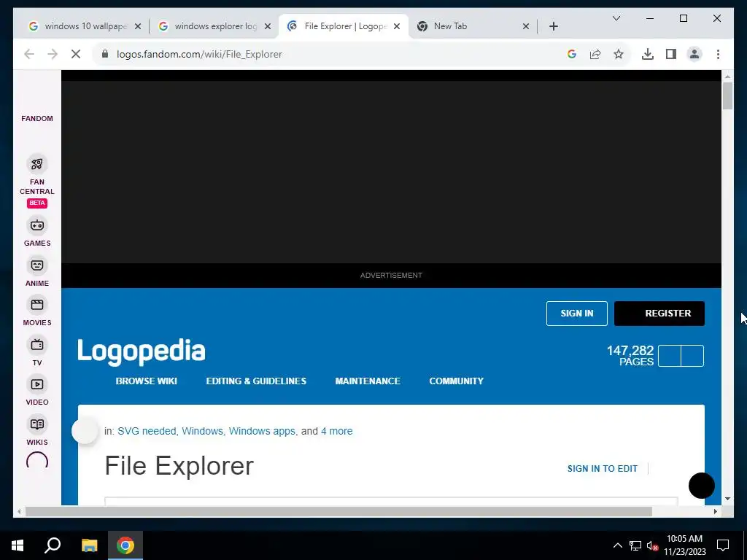Screen dimensions: 747x560
Task: Open the Windows category link
Action: (x=202, y=431)
